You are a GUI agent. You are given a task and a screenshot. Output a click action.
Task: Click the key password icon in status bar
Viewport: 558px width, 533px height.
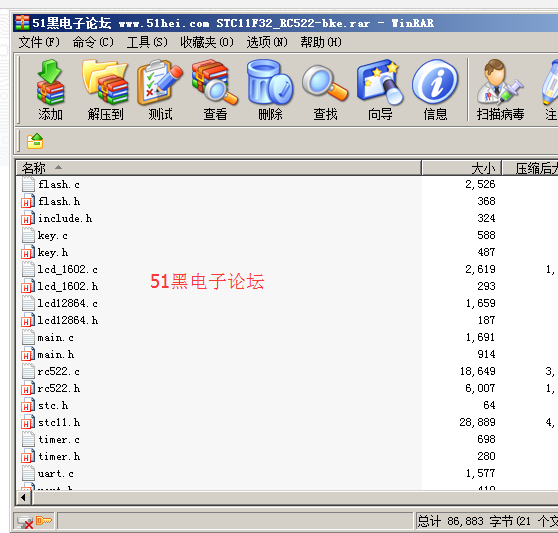tap(44, 521)
